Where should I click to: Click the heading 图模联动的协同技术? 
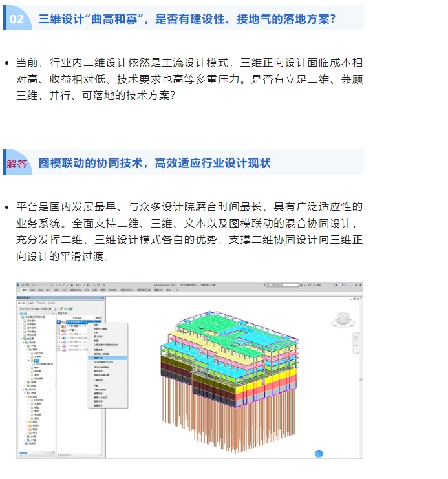(x=154, y=163)
